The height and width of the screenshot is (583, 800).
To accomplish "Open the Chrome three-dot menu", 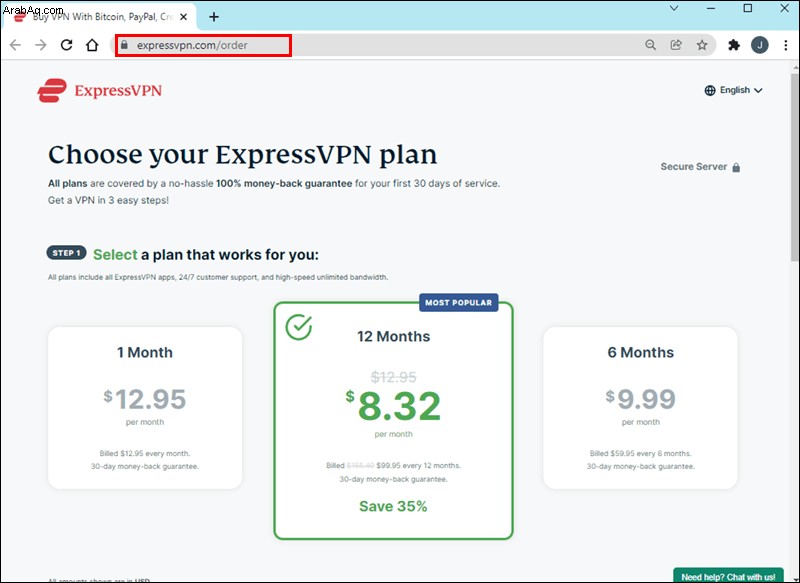I will [786, 45].
